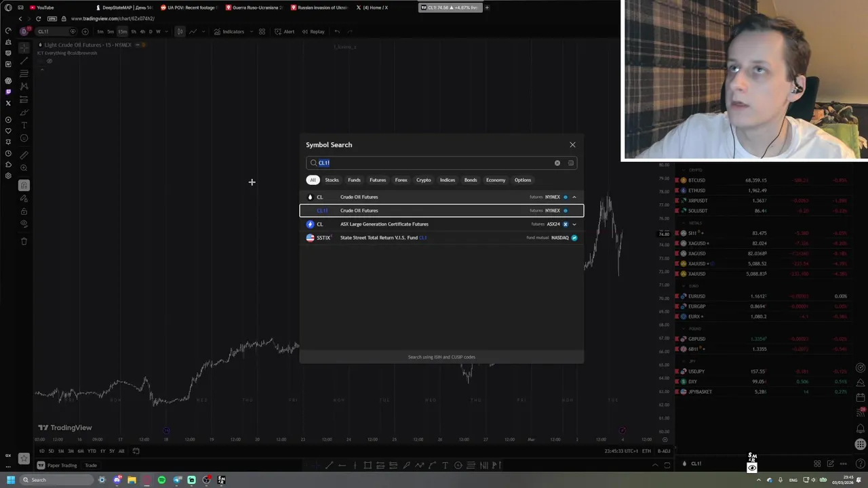Open the search calculator icon
The image size is (868, 488).
tap(570, 163)
